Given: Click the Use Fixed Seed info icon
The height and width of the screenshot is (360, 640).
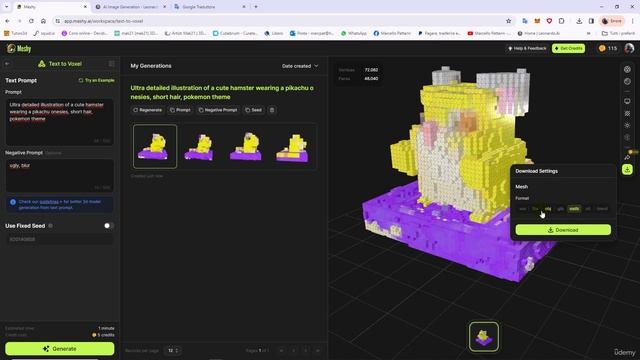Looking at the screenshot, I should [51, 226].
